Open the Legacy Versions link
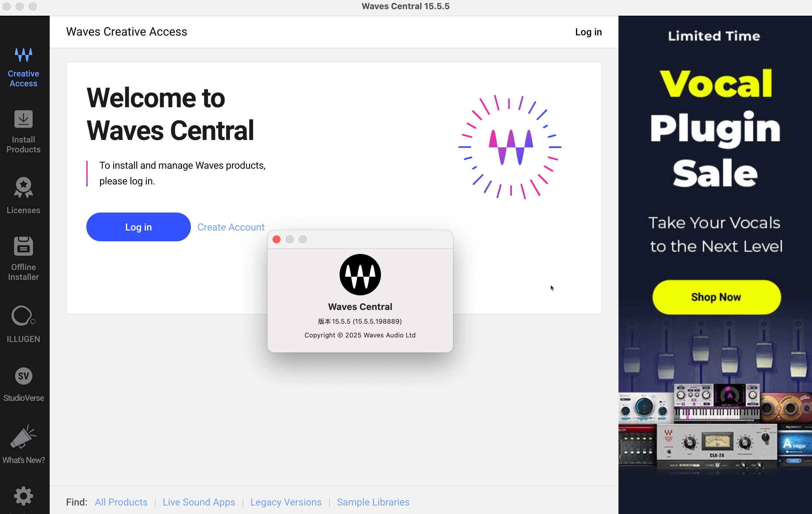The image size is (812, 514). (286, 502)
